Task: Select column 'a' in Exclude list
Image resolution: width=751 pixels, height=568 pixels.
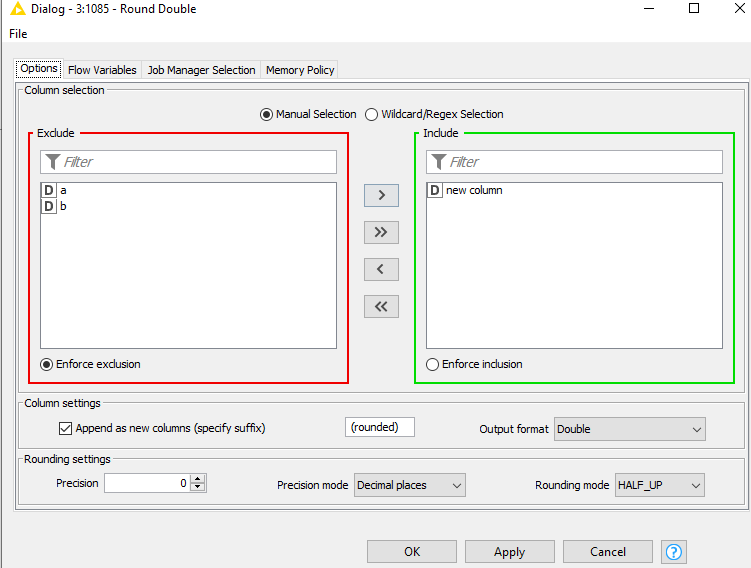Action: pyautogui.click(x=63, y=190)
